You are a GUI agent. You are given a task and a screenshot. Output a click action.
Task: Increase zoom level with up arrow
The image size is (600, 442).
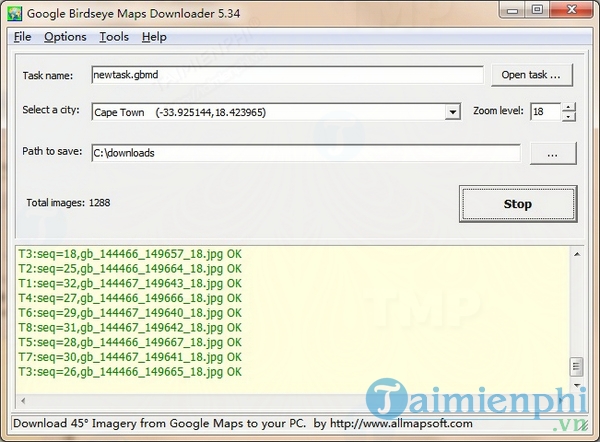tap(569, 107)
